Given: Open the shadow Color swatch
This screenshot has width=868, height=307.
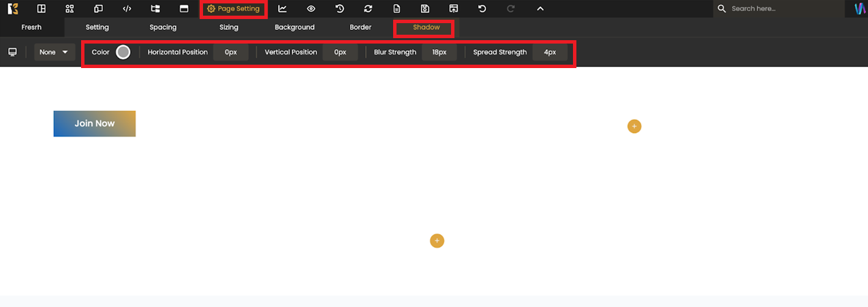Looking at the screenshot, I should [x=123, y=52].
